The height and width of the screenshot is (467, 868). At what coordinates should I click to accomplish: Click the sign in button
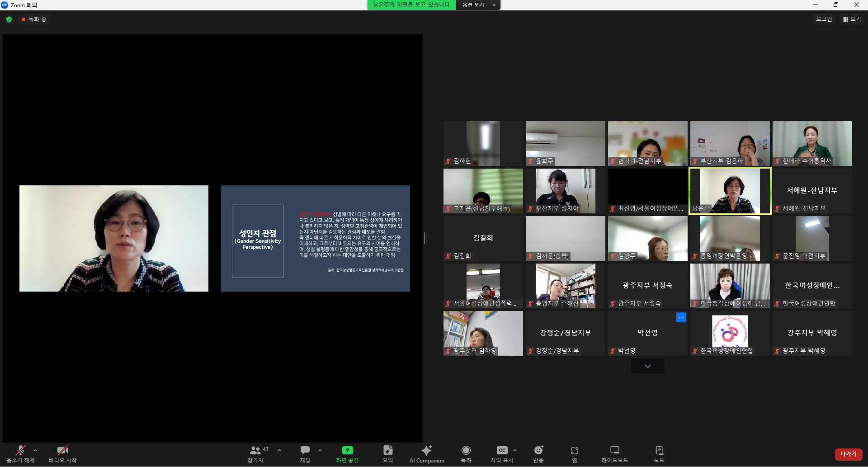[824, 19]
